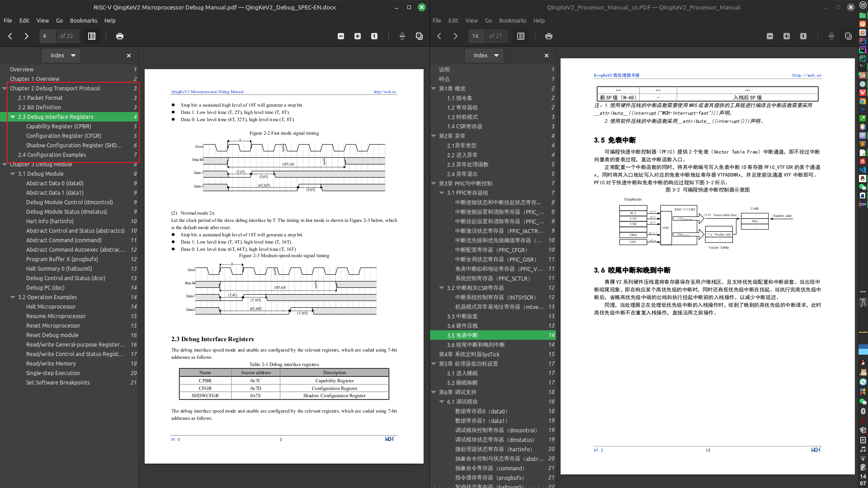Reset zoom to original size in Debug Manual window

(374, 36)
